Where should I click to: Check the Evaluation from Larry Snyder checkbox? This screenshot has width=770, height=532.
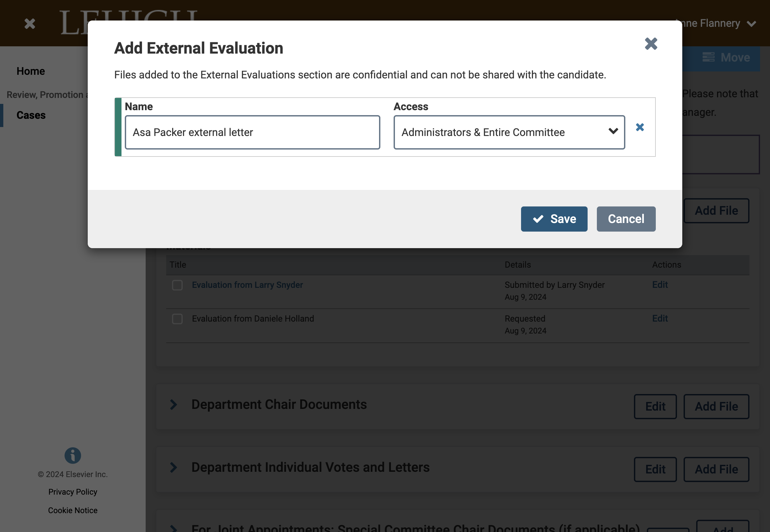(x=177, y=285)
